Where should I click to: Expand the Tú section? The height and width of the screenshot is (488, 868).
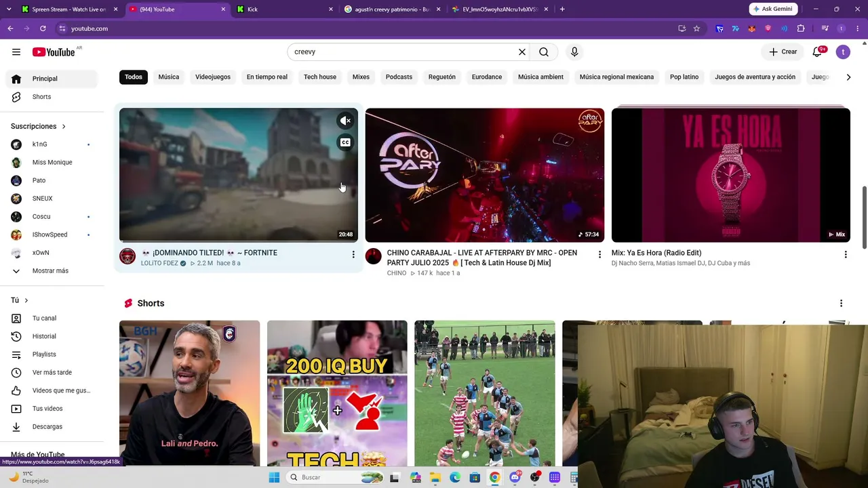(x=20, y=300)
